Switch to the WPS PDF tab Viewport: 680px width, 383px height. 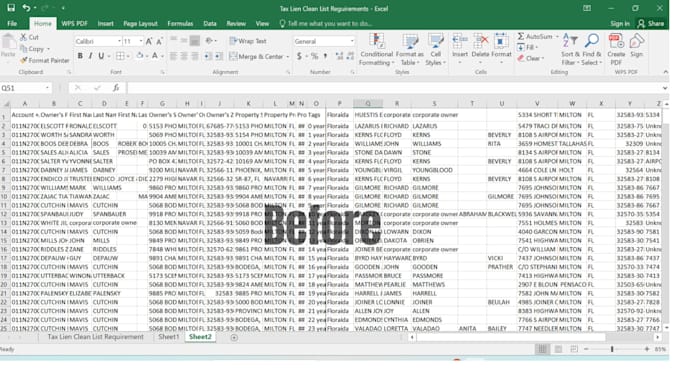(74, 23)
